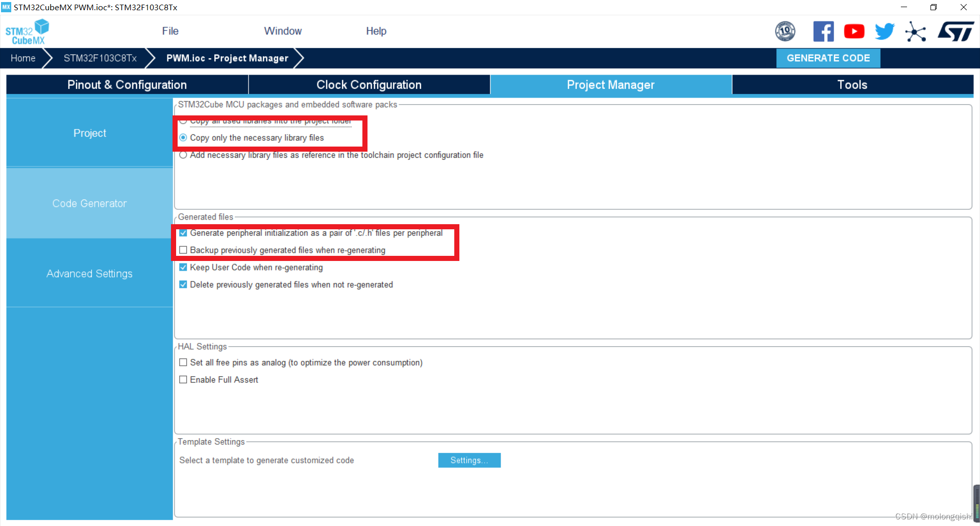Switch to Project Manager tab
Image resolution: width=980 pixels, height=526 pixels.
tap(610, 85)
